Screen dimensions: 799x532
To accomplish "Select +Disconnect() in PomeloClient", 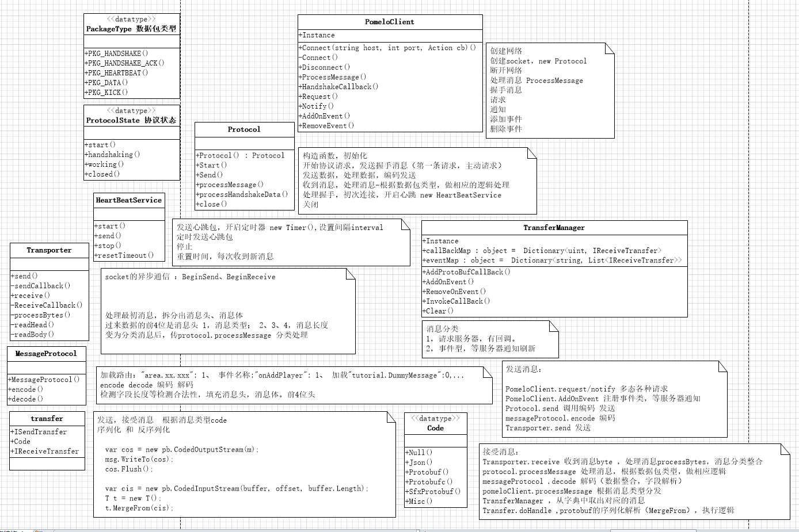I will [x=325, y=68].
